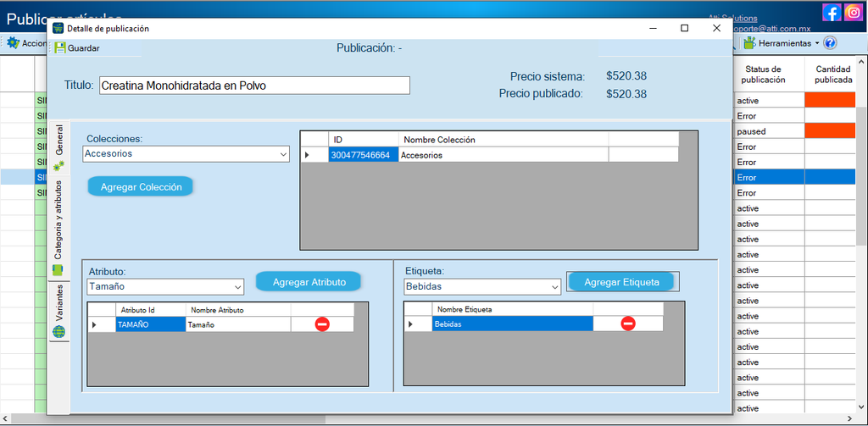The height and width of the screenshot is (426, 868).
Task: Select collection ID cell 300477546664
Action: 364,156
